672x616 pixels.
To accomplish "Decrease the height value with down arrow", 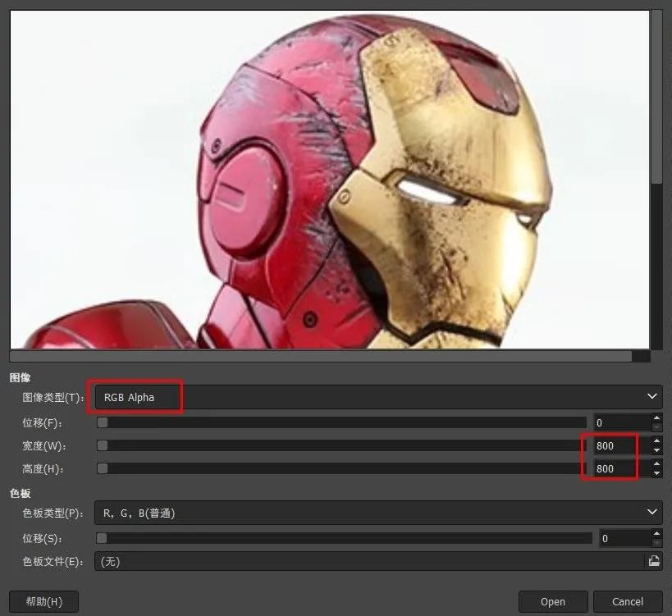I will click(656, 473).
